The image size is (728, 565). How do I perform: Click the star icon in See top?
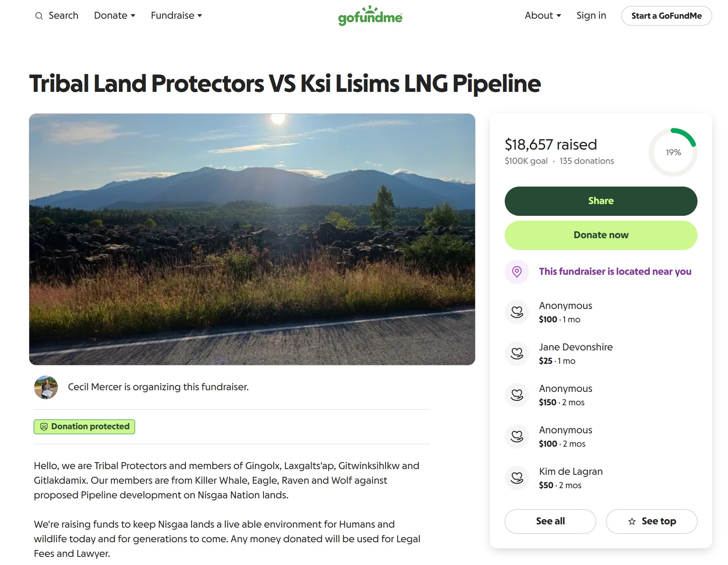(x=632, y=522)
